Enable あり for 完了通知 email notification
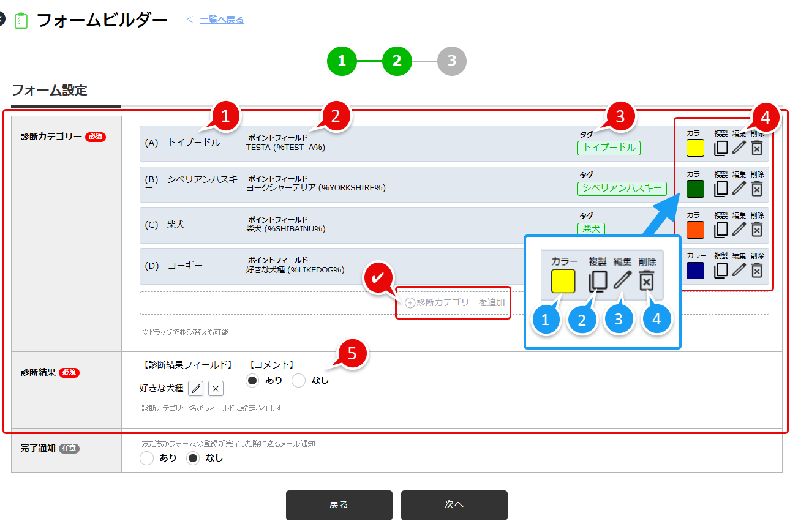This screenshot has height=532, width=790. (x=146, y=457)
